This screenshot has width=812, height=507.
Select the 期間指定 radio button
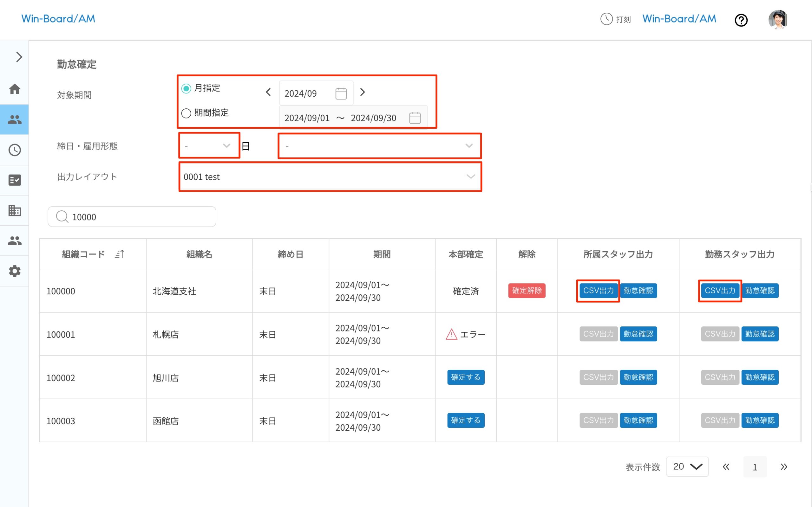186,113
